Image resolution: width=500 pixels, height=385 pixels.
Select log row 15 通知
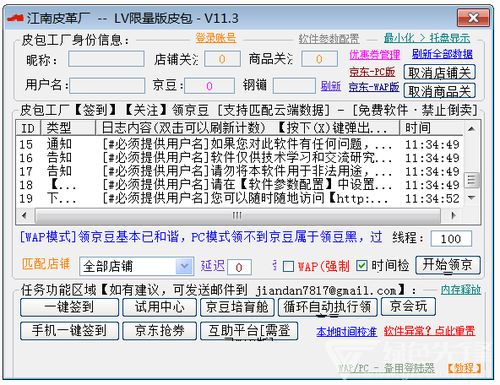point(239,144)
